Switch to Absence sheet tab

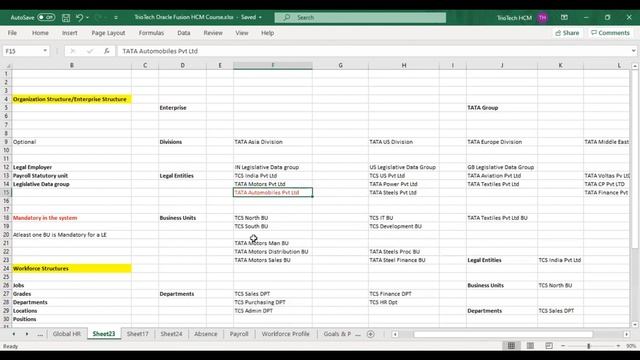click(x=206, y=334)
